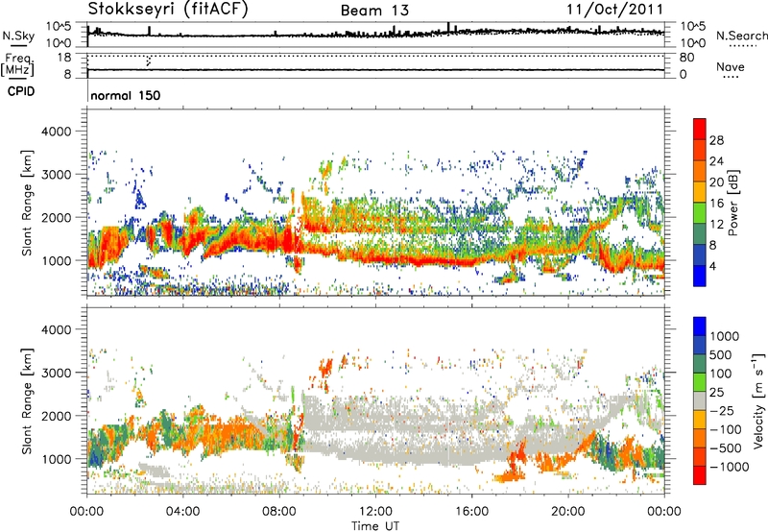Click the 'N.Search' legend label
Screen dimensions: 768x532
741,36
